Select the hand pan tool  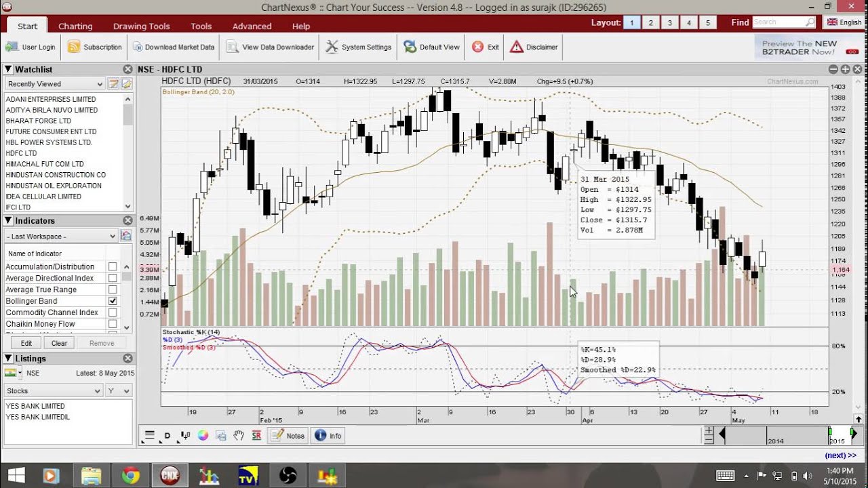click(239, 436)
